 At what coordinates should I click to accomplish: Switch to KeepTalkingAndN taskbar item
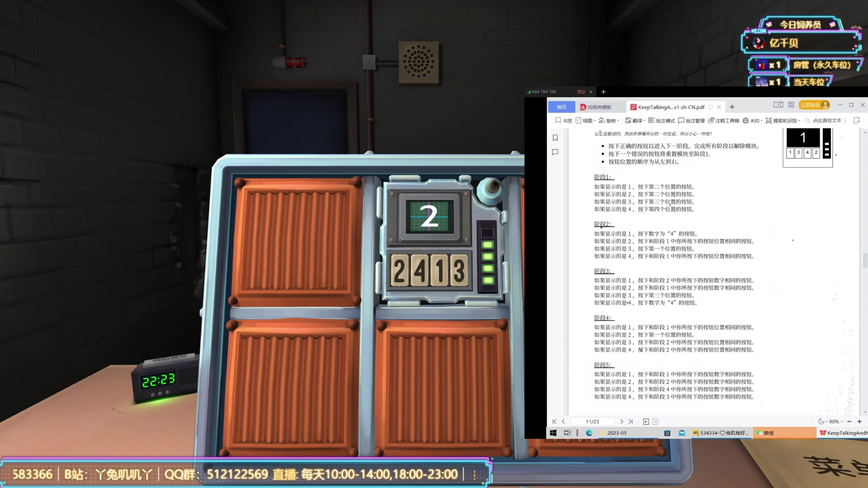[x=843, y=433]
